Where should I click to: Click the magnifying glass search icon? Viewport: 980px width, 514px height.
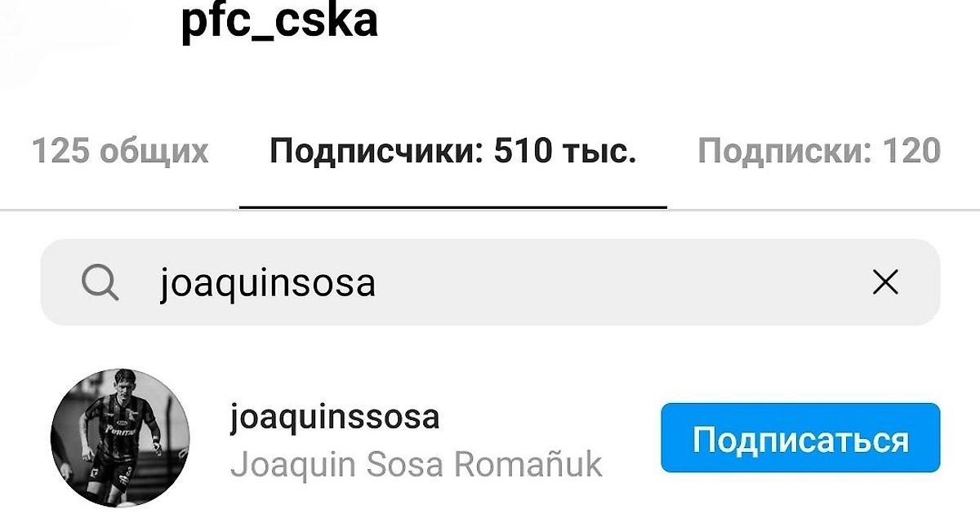(100, 283)
